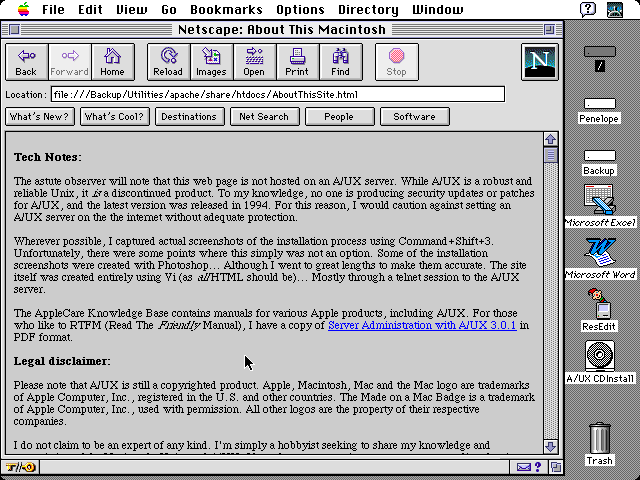Open the Bookmarks menu
The width and height of the screenshot is (640, 480).
tap(231, 9)
